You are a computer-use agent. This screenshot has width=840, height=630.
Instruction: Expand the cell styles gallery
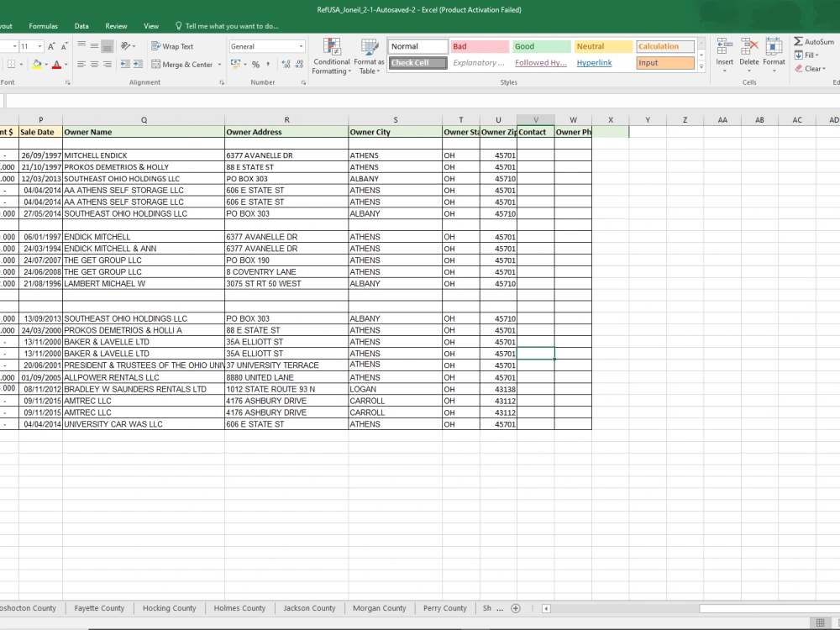point(701,66)
